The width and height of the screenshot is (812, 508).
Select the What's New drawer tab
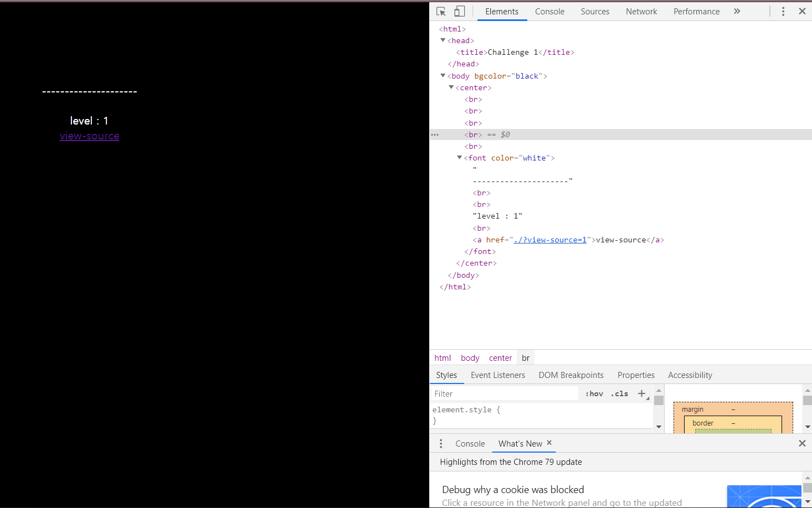click(x=520, y=443)
